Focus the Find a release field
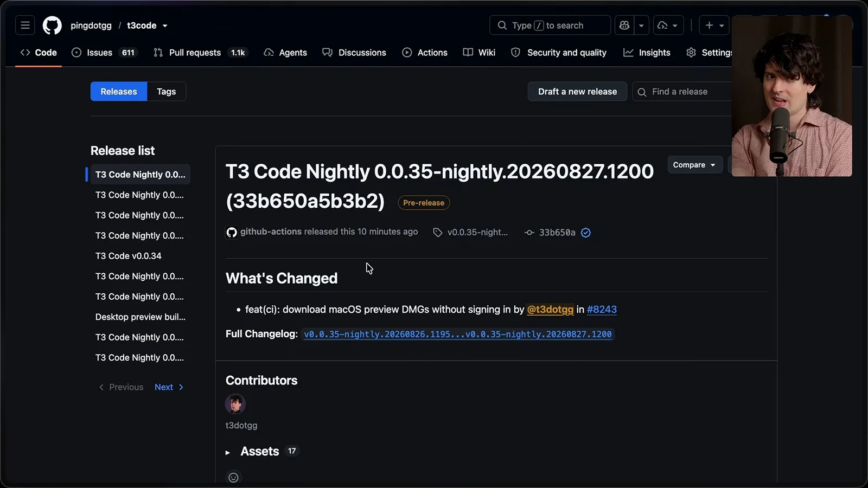 click(682, 92)
